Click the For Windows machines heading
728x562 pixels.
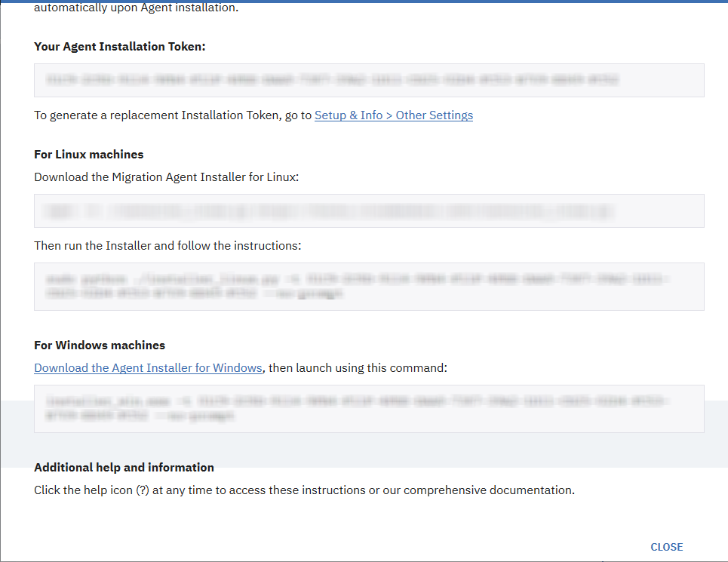99,345
